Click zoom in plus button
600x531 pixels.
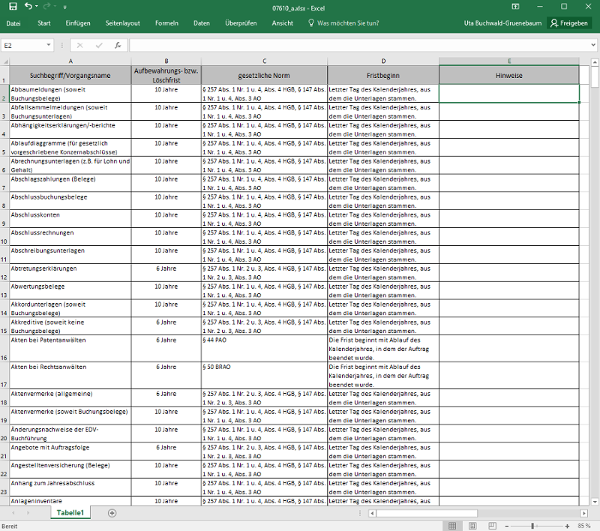(x=567, y=524)
